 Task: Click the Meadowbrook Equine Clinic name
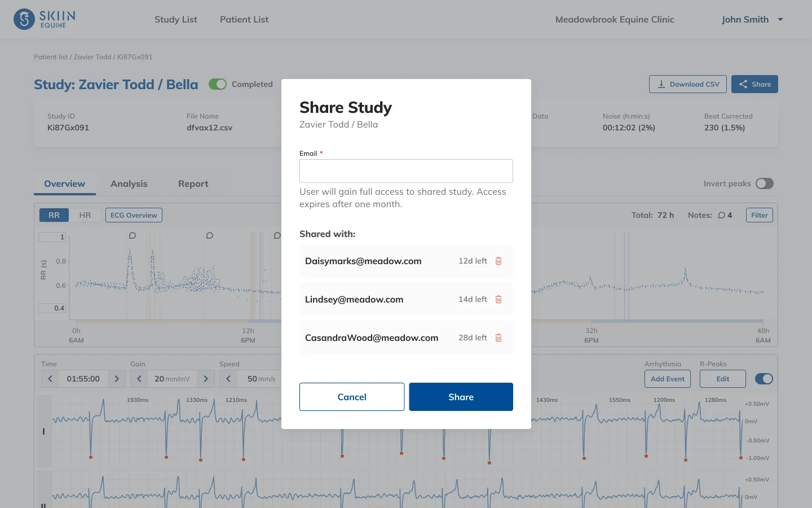(x=615, y=19)
